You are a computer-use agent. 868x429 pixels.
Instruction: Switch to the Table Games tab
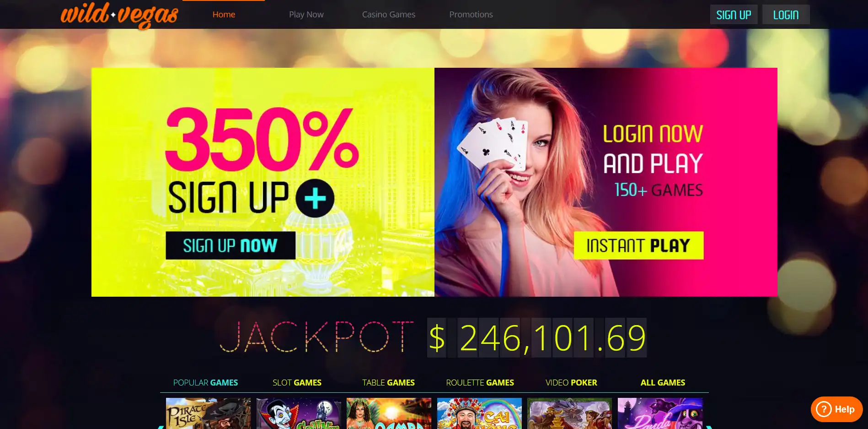(x=389, y=382)
